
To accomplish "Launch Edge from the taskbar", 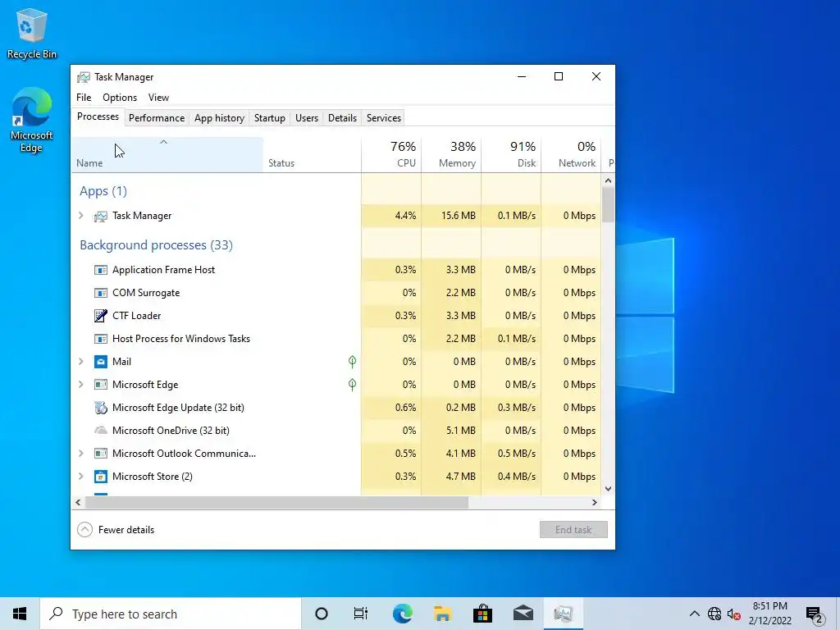I will (402, 614).
